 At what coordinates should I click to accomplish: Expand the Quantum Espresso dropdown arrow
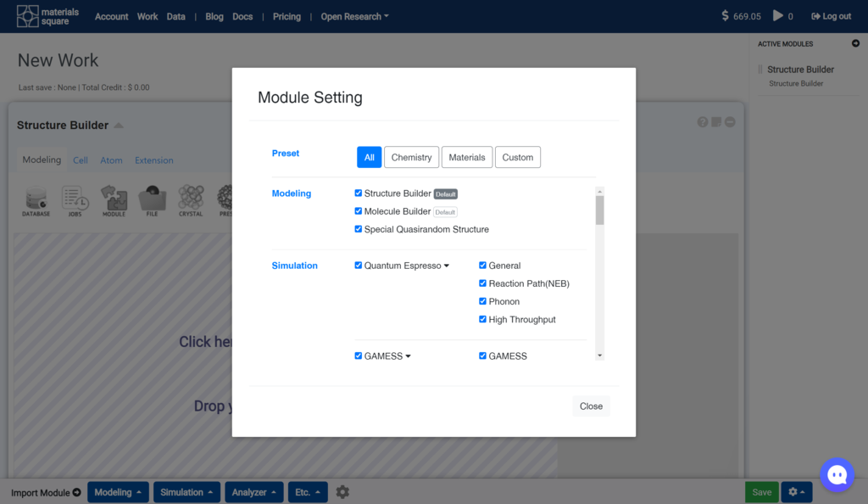point(447,266)
